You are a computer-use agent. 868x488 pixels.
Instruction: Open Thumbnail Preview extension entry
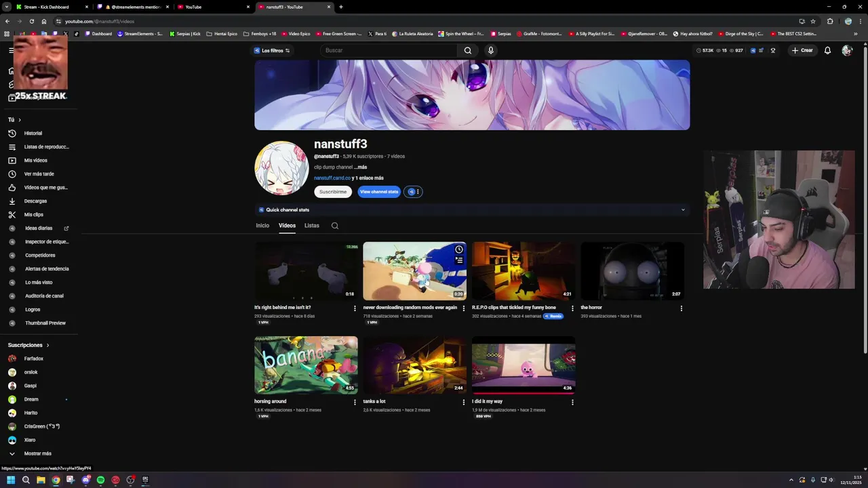[x=39, y=323]
